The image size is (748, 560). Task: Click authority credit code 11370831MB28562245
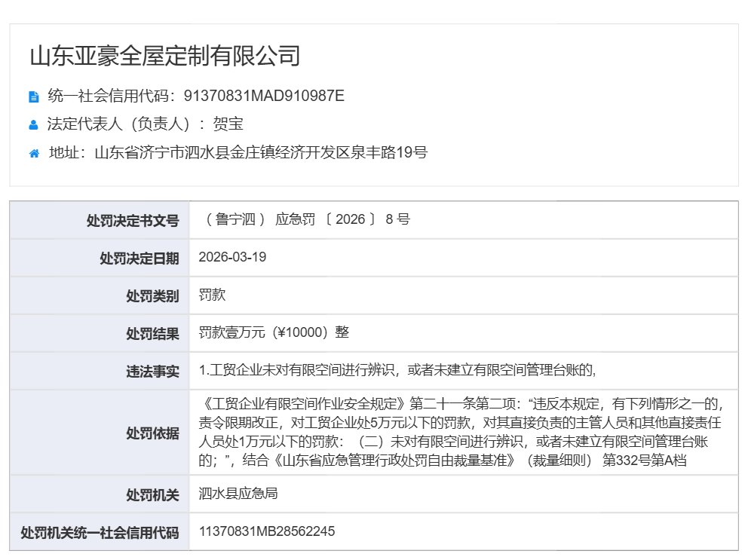pyautogui.click(x=267, y=532)
